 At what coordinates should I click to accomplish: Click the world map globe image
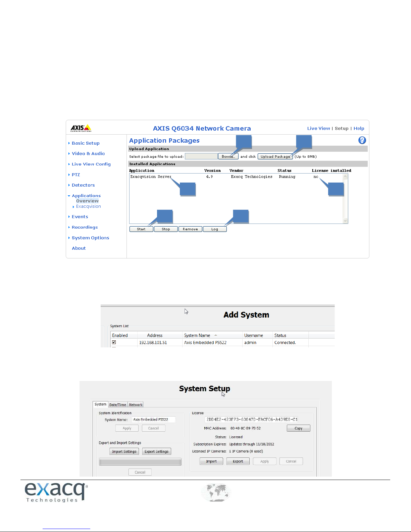point(216,492)
